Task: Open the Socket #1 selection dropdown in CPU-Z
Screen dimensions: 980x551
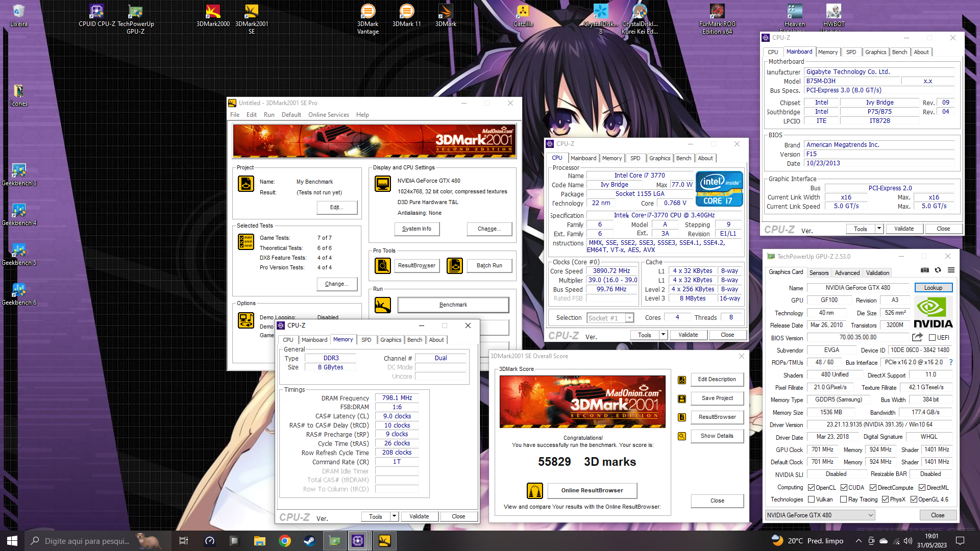Action: 610,318
